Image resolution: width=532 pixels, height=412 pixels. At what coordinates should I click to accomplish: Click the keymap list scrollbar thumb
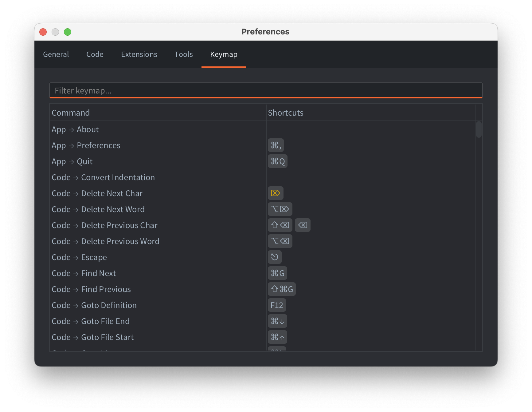479,129
